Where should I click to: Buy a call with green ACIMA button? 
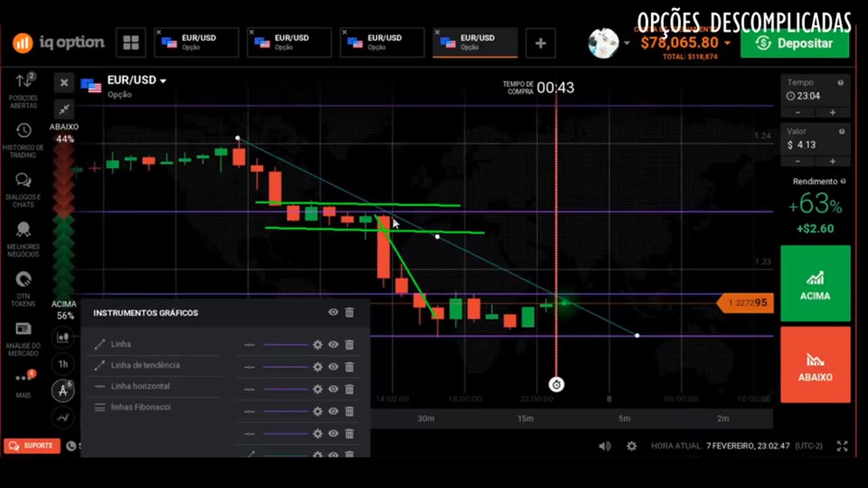(x=815, y=283)
